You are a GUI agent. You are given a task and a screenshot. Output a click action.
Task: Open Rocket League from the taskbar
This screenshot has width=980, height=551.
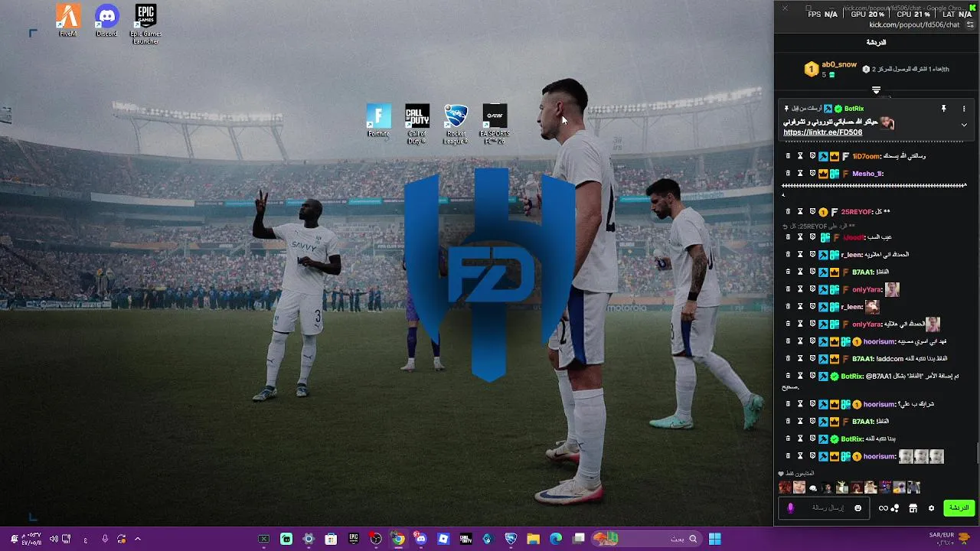click(x=511, y=539)
